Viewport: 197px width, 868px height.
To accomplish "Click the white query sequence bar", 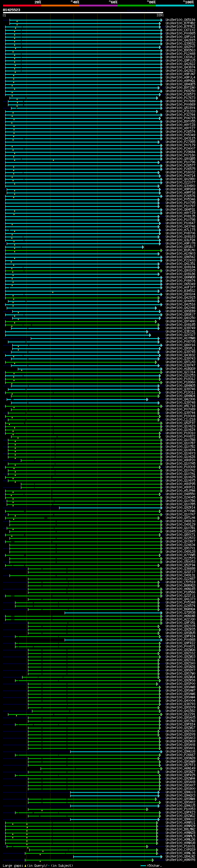I will tap(83, 13).
